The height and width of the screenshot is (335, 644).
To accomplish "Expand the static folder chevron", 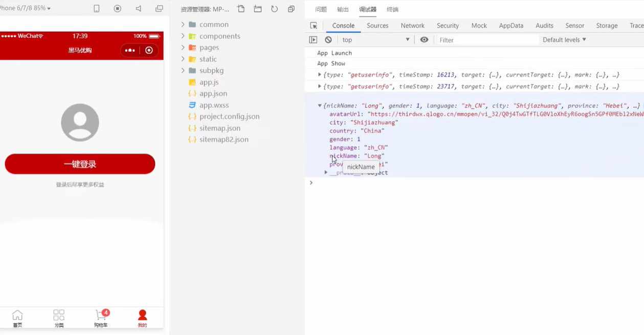I will tap(183, 59).
